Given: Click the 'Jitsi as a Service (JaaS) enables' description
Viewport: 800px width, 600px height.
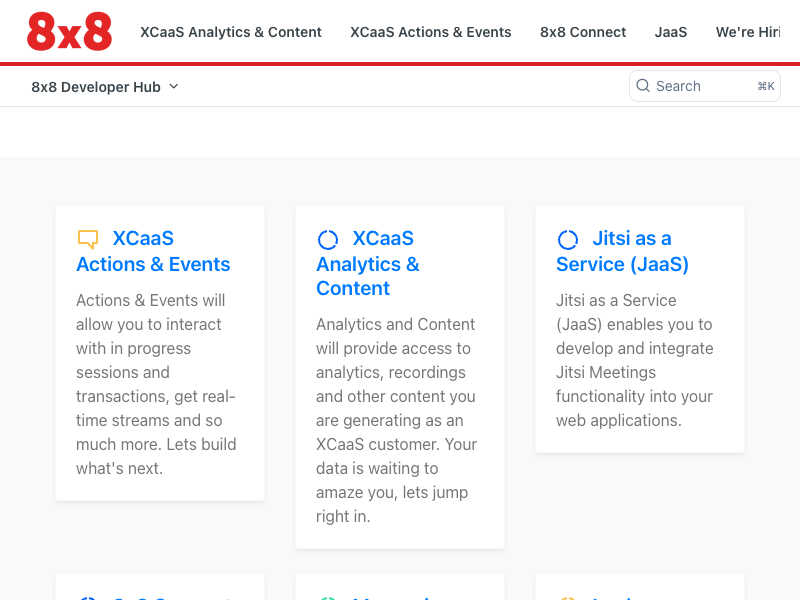Looking at the screenshot, I should 635,360.
